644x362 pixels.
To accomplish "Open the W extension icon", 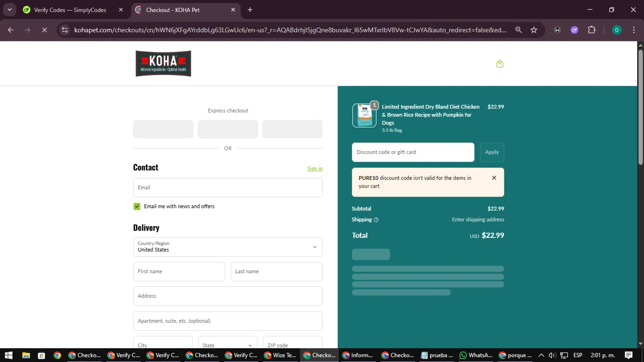I will pos(557,30).
